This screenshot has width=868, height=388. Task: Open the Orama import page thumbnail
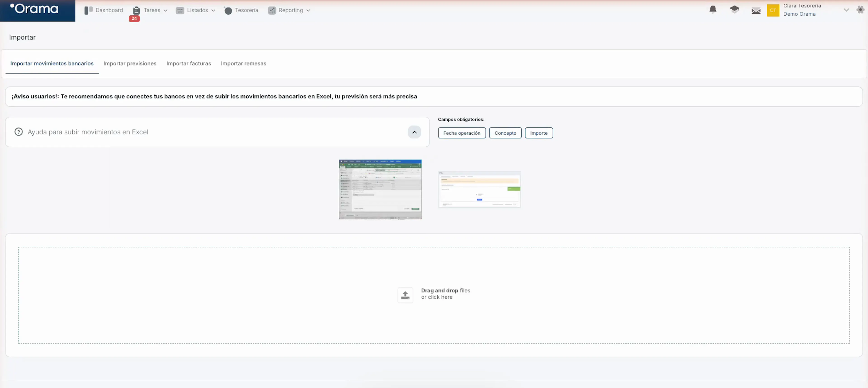tap(479, 189)
